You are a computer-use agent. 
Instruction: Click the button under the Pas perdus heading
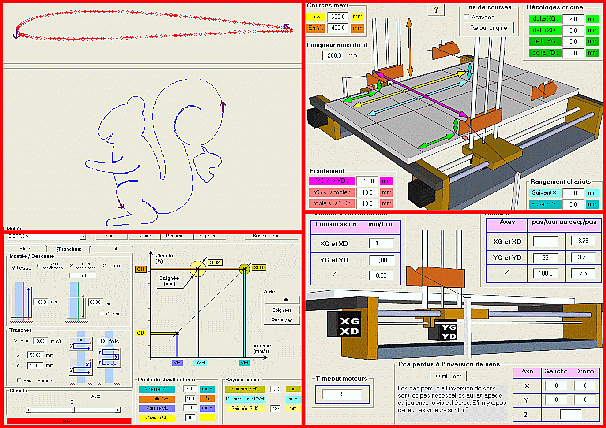(449, 376)
